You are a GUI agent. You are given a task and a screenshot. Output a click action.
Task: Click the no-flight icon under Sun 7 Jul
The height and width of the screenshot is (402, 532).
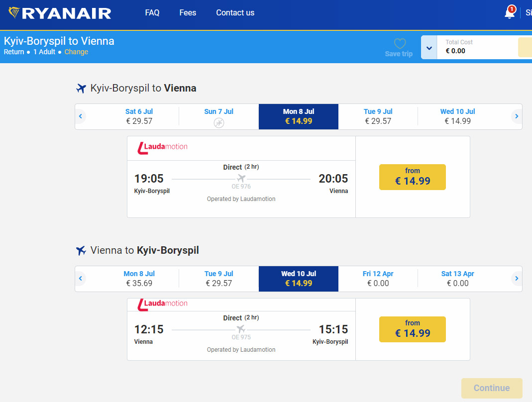[218, 122]
